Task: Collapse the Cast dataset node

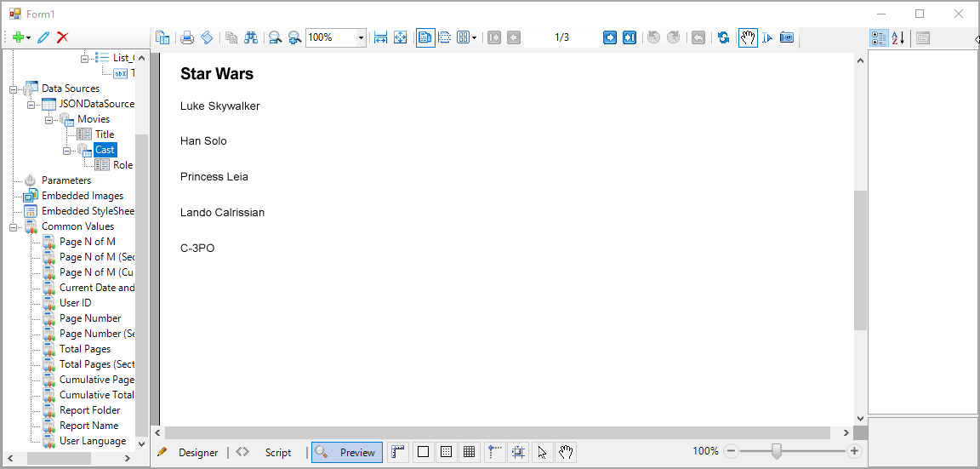Action: point(67,150)
